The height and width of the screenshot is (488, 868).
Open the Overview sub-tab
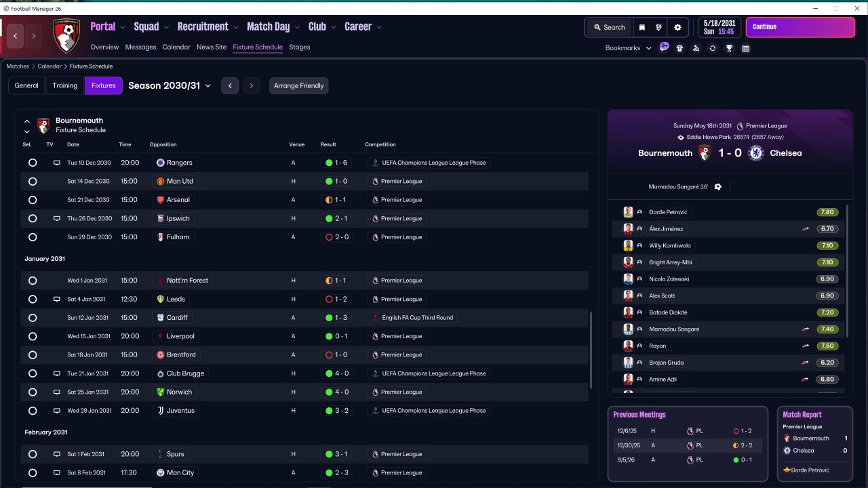click(x=104, y=47)
